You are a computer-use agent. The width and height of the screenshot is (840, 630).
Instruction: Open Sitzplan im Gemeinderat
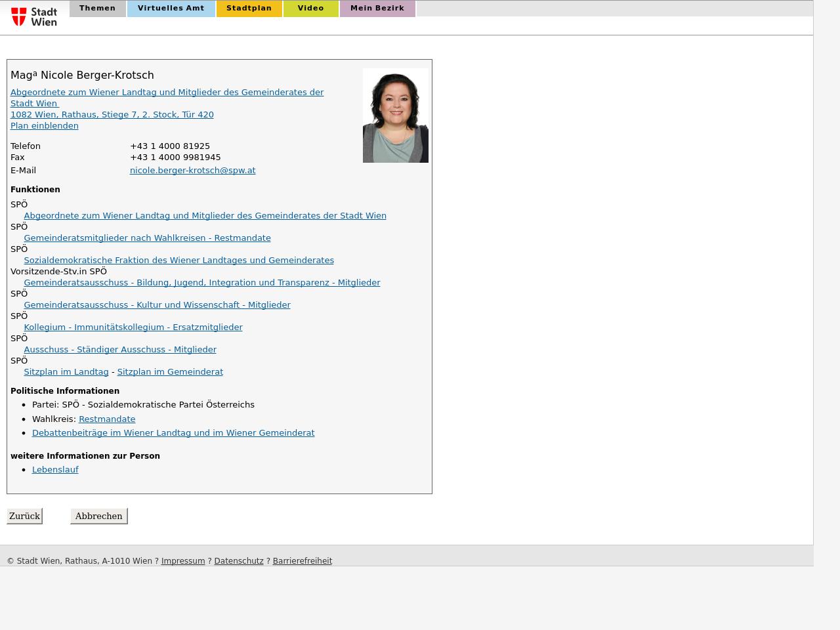click(x=170, y=371)
